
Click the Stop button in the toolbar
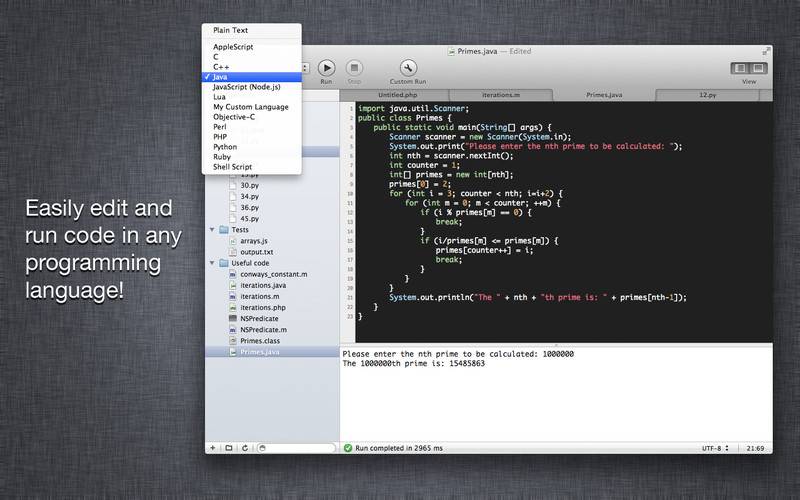click(x=354, y=68)
